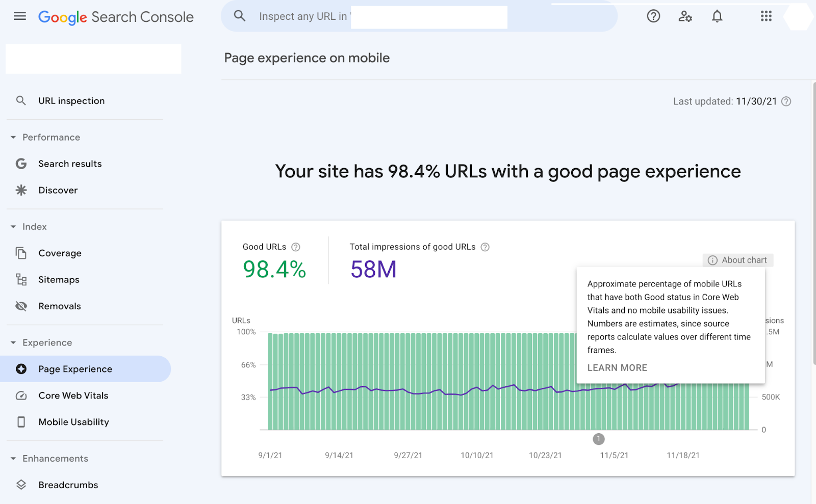Click the About chart button

pyautogui.click(x=738, y=260)
